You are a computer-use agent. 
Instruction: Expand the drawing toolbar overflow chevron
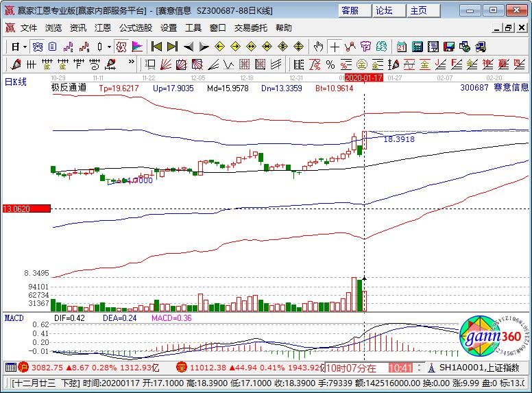pyautogui.click(x=132, y=62)
